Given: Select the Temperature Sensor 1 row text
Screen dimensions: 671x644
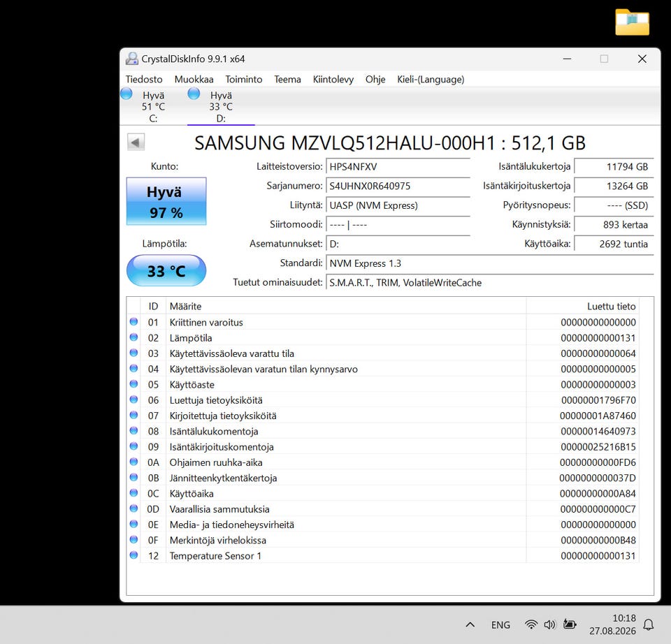Looking at the screenshot, I should pos(215,556).
